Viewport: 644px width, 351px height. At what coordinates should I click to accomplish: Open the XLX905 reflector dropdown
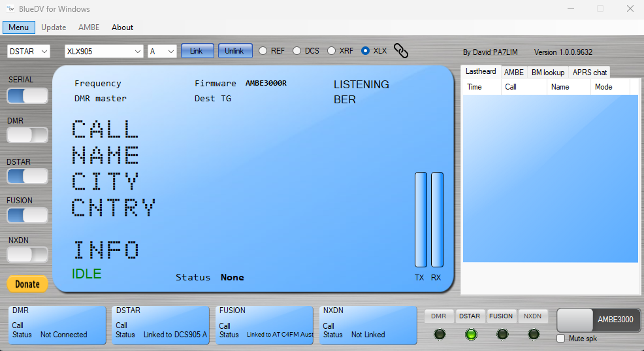click(104, 52)
